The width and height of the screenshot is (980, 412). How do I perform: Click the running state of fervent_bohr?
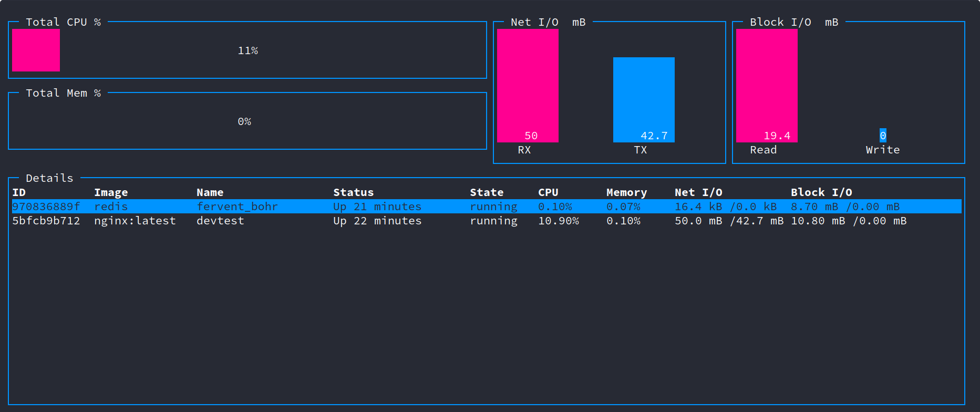(493, 207)
